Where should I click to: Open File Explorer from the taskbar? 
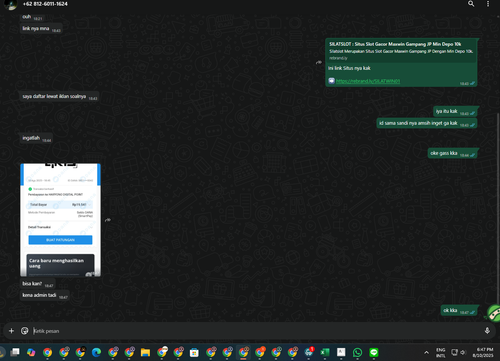coord(145,352)
